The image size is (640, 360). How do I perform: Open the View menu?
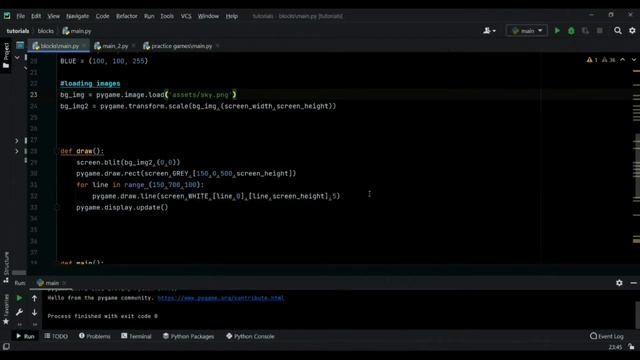53,16
